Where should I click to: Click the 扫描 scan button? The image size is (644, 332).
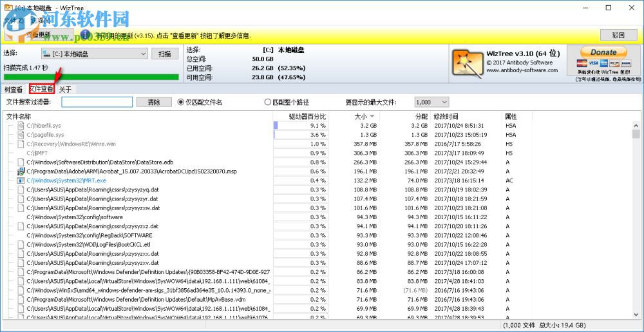tap(165, 54)
